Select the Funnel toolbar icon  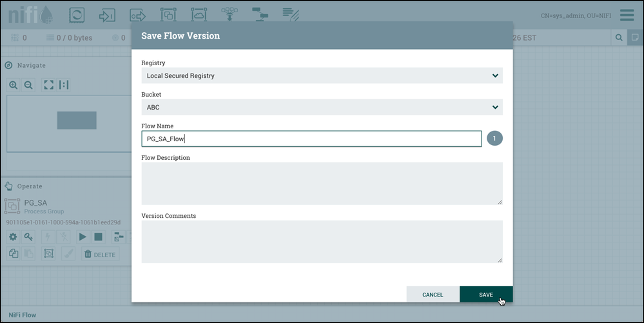pos(229,15)
